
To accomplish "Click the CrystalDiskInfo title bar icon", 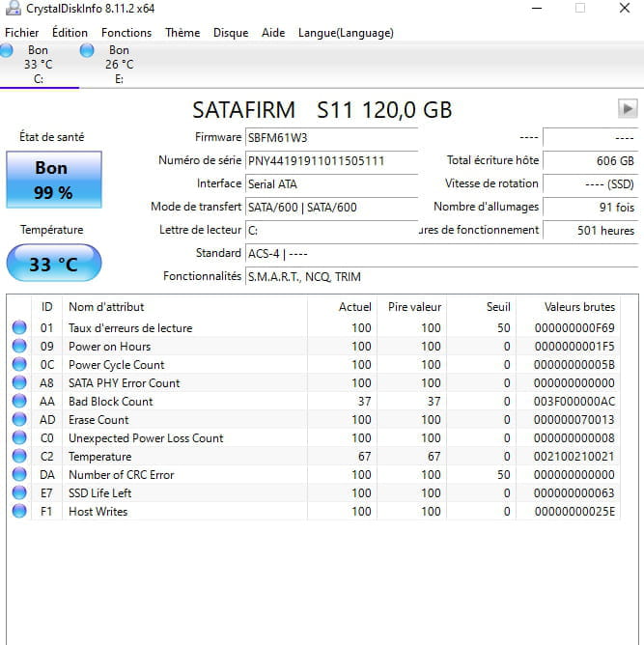I will click(14, 9).
